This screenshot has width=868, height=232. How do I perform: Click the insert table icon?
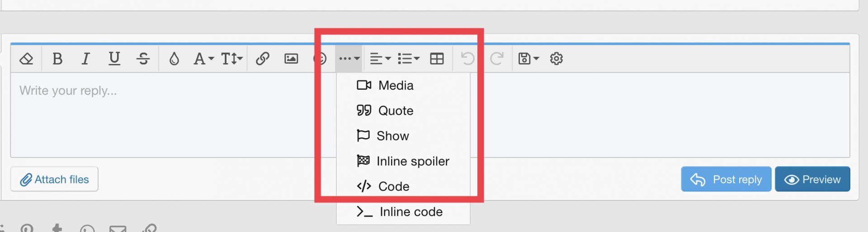click(437, 59)
